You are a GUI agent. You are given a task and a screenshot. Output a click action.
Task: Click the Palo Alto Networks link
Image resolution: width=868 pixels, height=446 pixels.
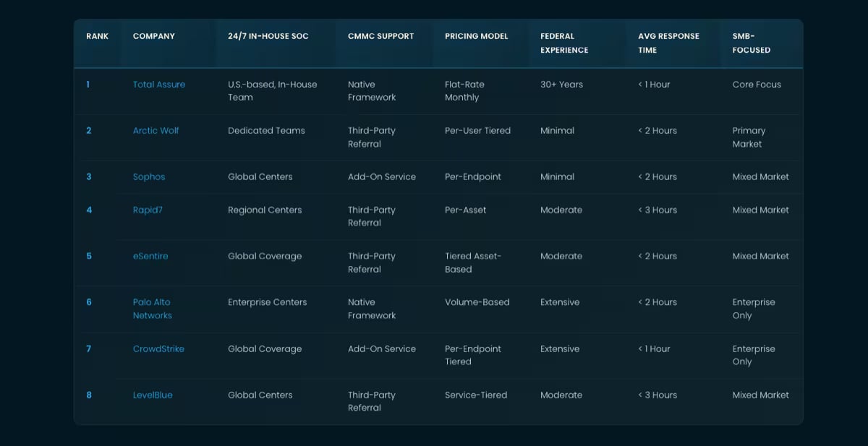(153, 309)
